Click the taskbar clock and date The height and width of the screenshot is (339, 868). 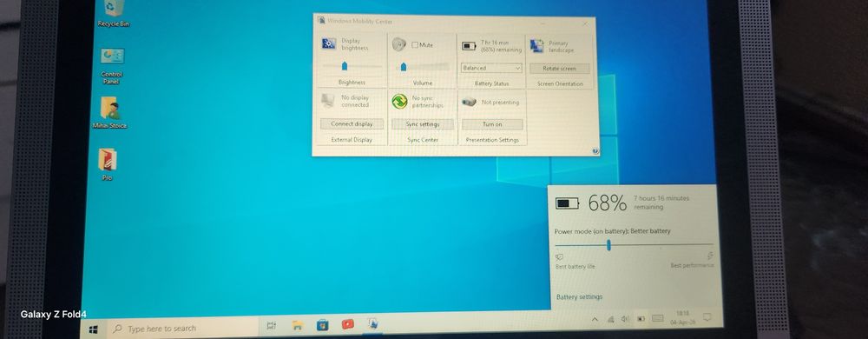[x=682, y=317]
